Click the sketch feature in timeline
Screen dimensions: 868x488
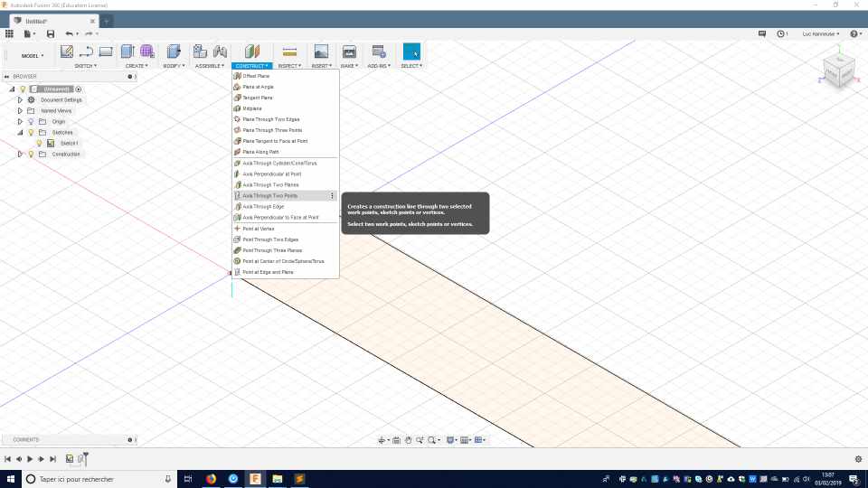pos(70,459)
